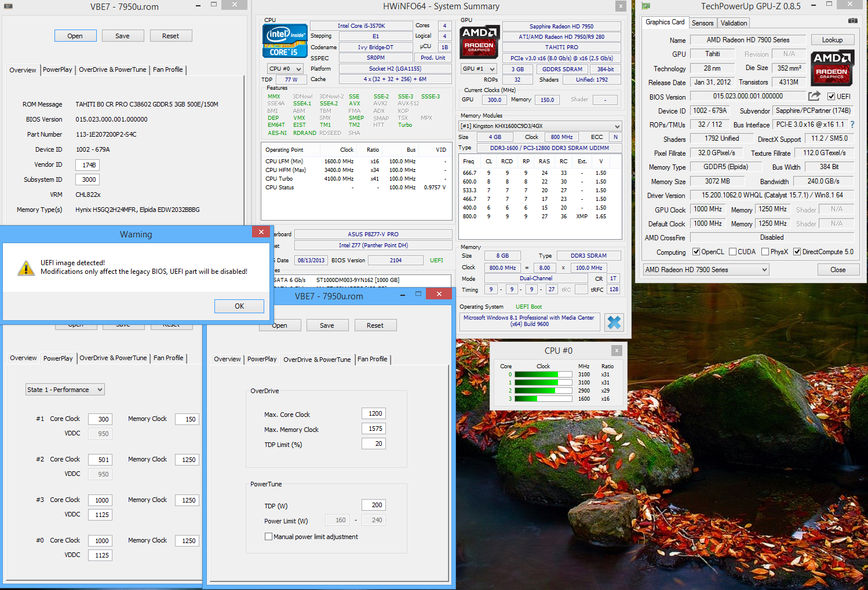
Task: Click the #1 Memory Clock field
Action: pyautogui.click(x=187, y=419)
